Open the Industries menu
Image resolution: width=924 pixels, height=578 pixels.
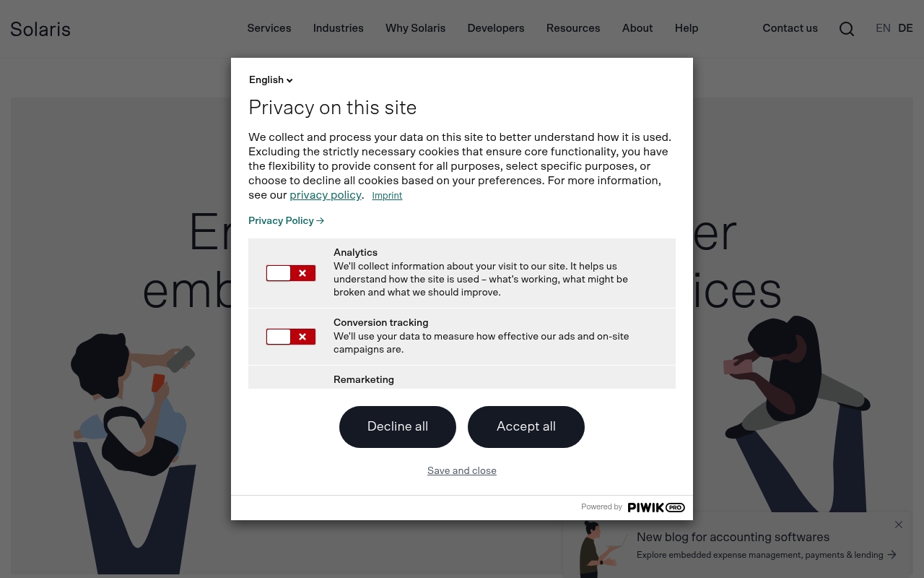(339, 28)
